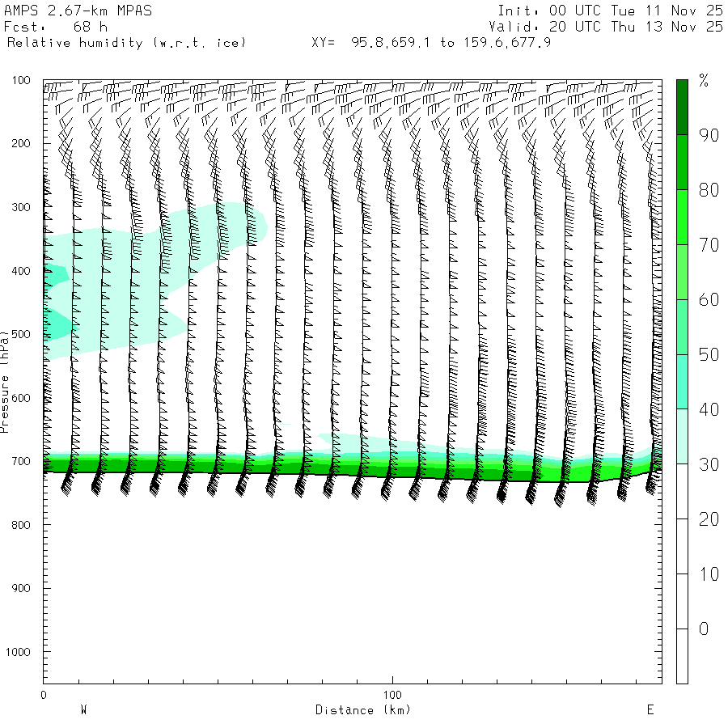Viewport: 728px width, 728px height.
Task: Click the colorbar segment between 80 and 90
Action: pos(682,162)
